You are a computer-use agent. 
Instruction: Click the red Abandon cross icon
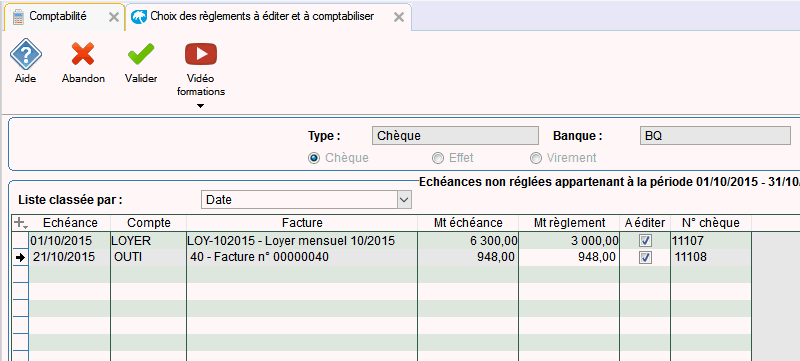pyautogui.click(x=83, y=54)
